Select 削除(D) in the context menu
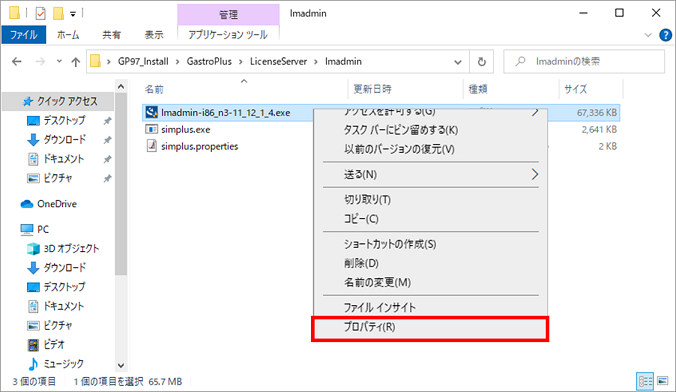The height and width of the screenshot is (392, 676). [361, 263]
